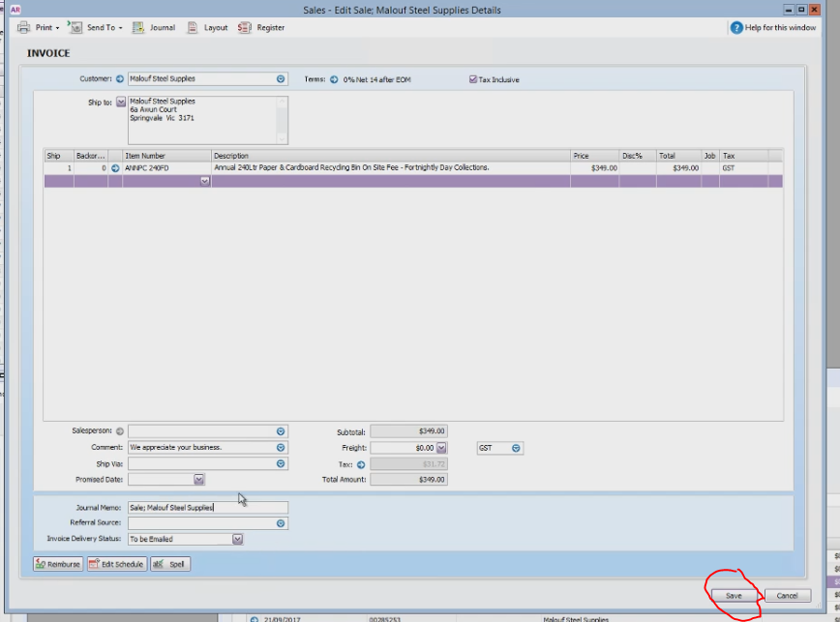Open the Layout toolbar icon

(x=193, y=27)
